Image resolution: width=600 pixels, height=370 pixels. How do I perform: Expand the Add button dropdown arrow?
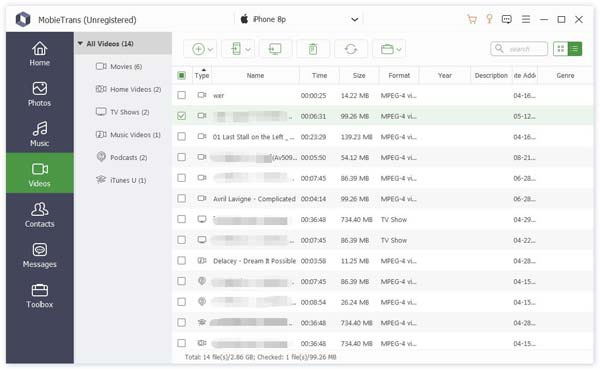[x=210, y=49]
